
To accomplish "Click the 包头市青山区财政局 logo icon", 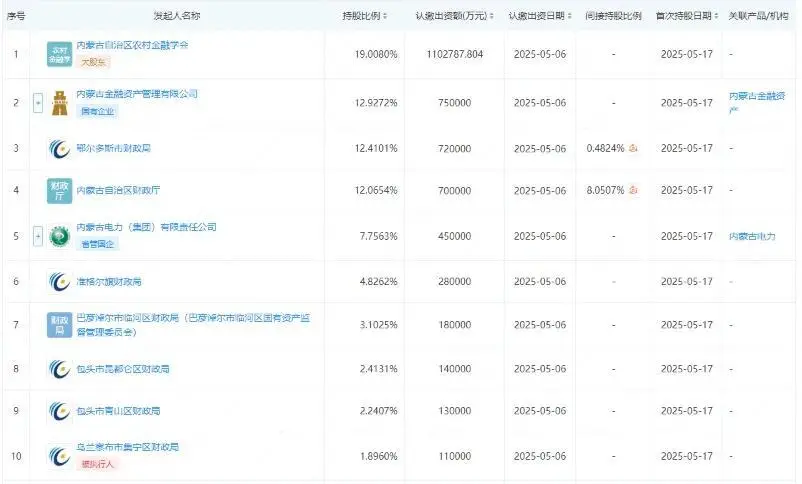I will click(x=59, y=411).
